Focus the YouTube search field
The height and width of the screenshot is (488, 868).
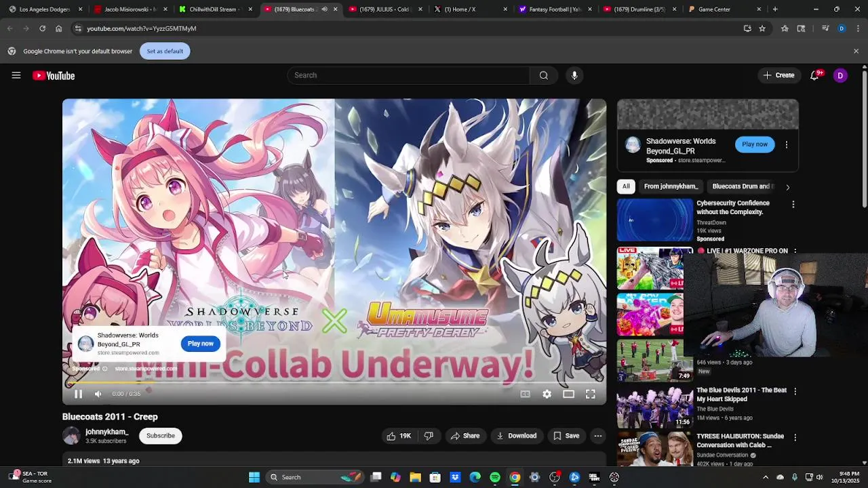tap(408, 75)
